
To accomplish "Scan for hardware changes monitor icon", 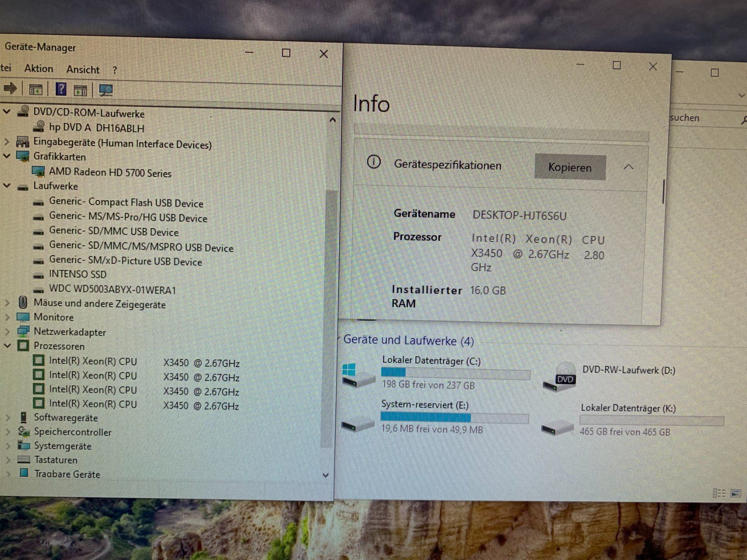I will point(106,90).
